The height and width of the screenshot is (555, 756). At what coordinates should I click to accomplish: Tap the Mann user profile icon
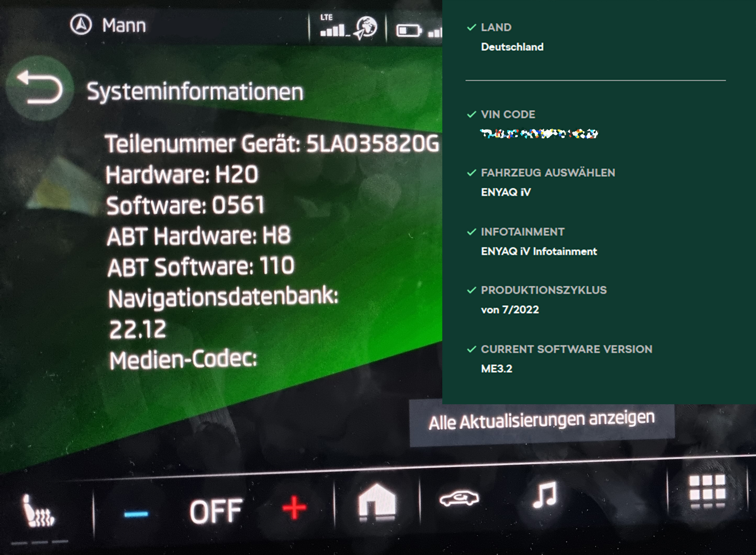tap(81, 25)
